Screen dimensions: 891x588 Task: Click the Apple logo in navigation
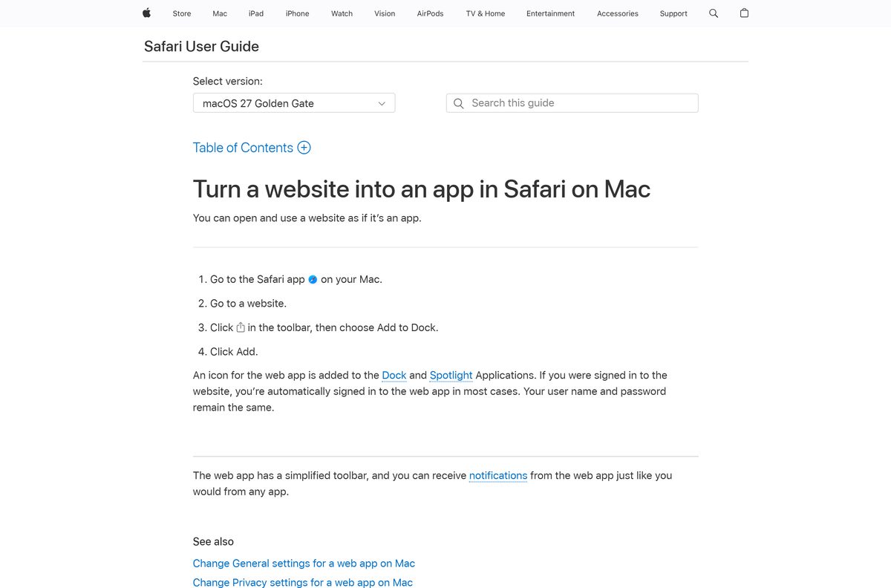pyautogui.click(x=146, y=13)
